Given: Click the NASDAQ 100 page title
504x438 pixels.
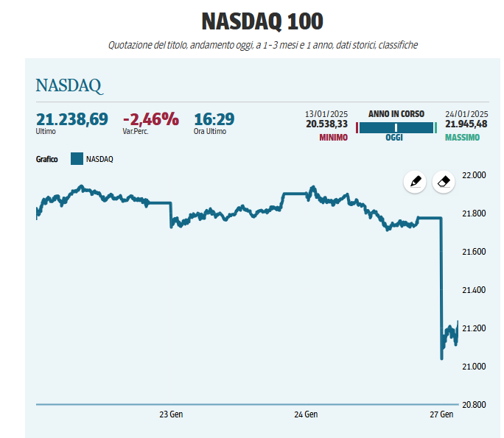Looking at the screenshot, I should pyautogui.click(x=251, y=21).
